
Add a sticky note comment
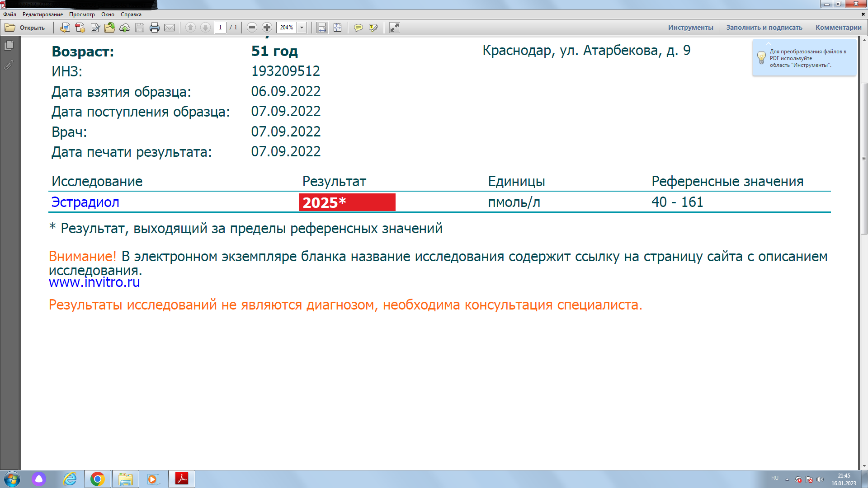click(x=358, y=28)
